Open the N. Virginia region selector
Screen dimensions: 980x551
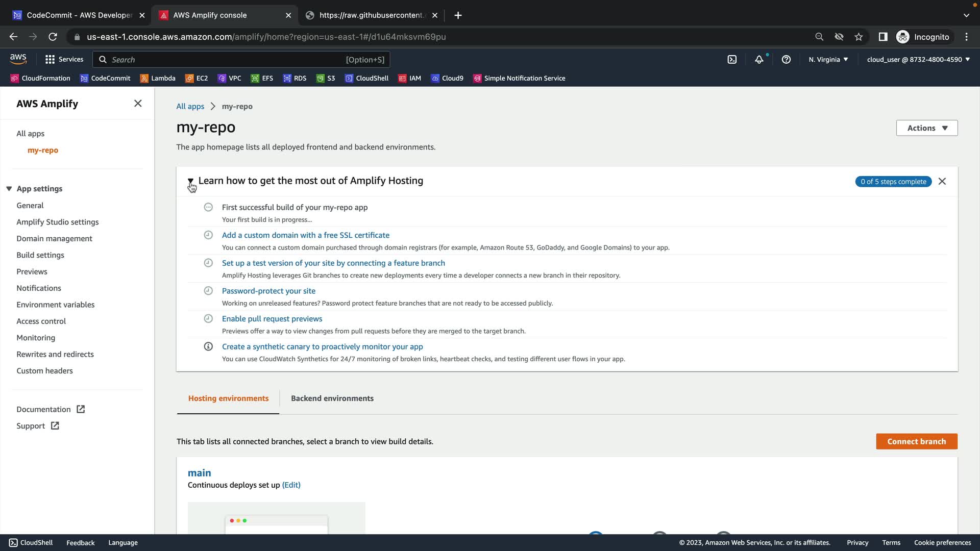click(828, 60)
